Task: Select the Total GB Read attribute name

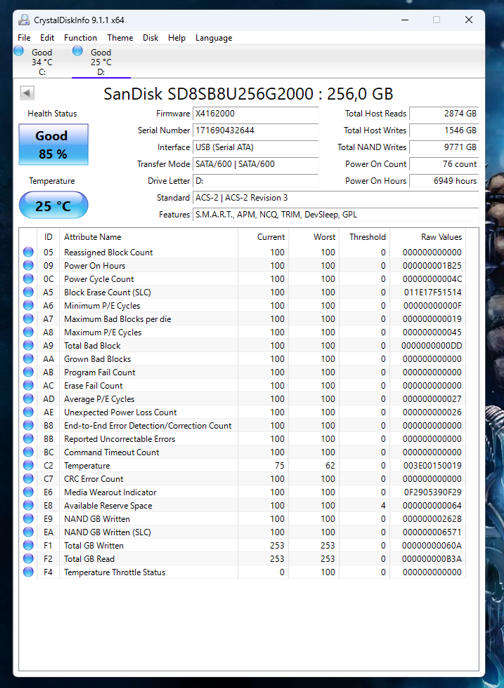Action: click(x=89, y=559)
